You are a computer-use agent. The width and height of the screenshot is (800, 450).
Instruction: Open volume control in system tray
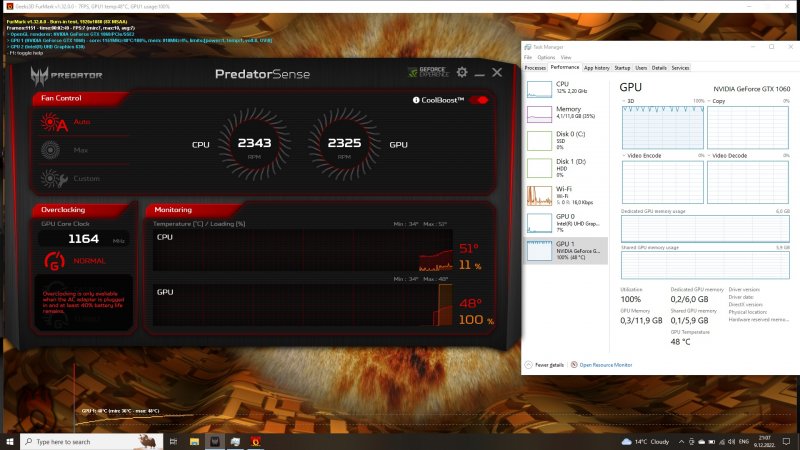tap(732, 442)
